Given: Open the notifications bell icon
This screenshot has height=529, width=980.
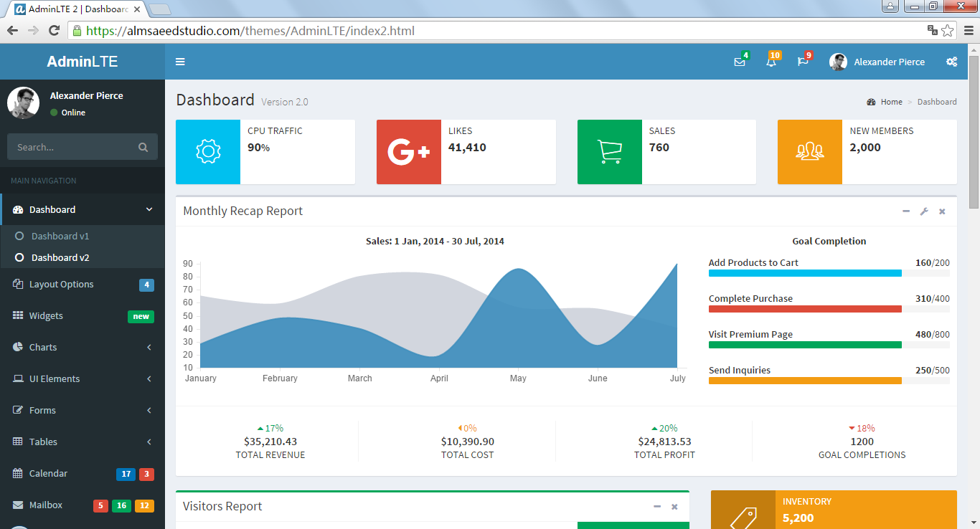Looking at the screenshot, I should (771, 62).
